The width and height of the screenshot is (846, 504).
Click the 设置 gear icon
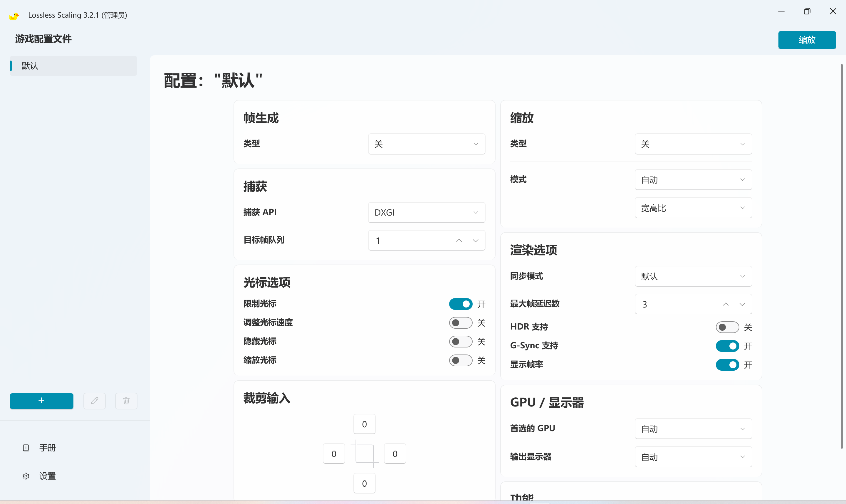[26, 476]
